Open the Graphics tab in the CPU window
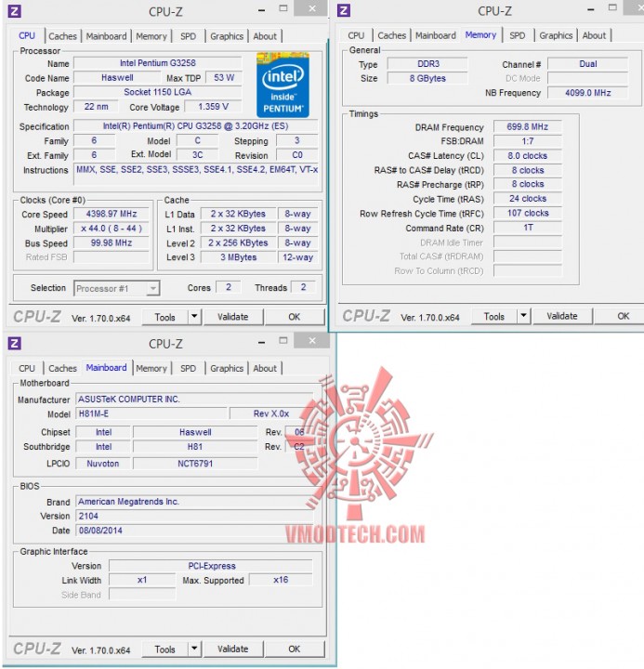This screenshot has width=644, height=669. coord(227,36)
